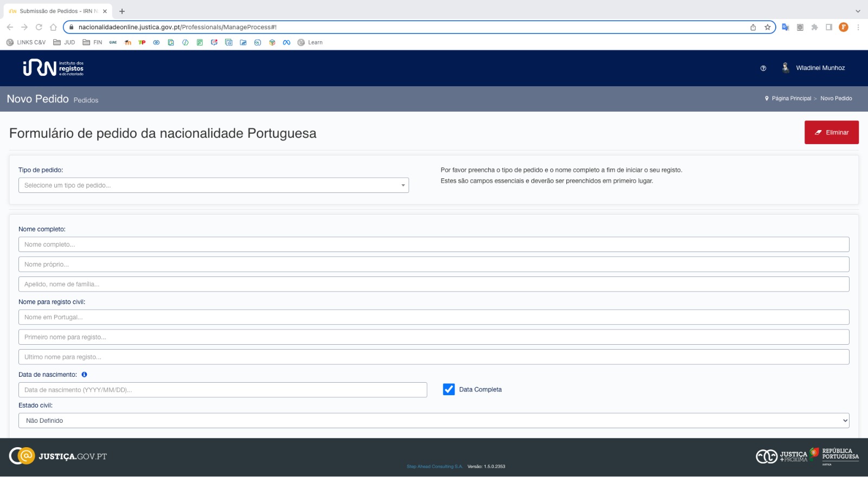Reload the page using the refresh icon
This screenshot has width=868, height=477.
[x=39, y=27]
